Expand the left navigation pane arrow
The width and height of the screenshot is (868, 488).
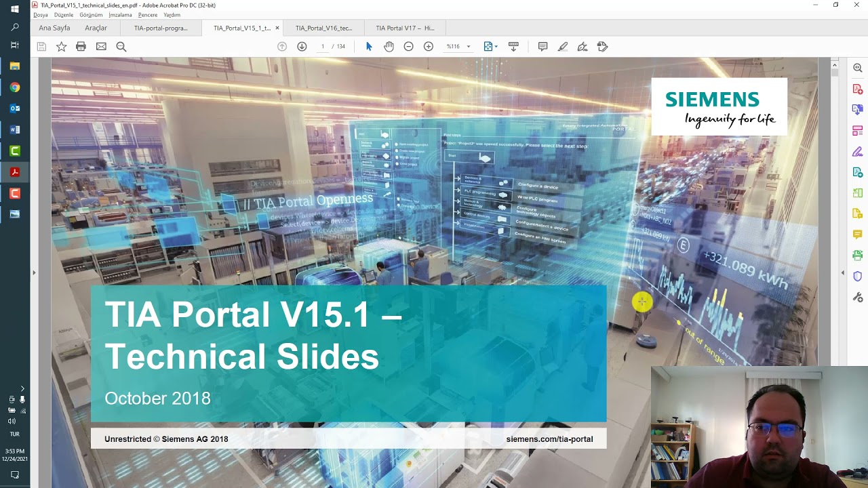click(x=34, y=272)
